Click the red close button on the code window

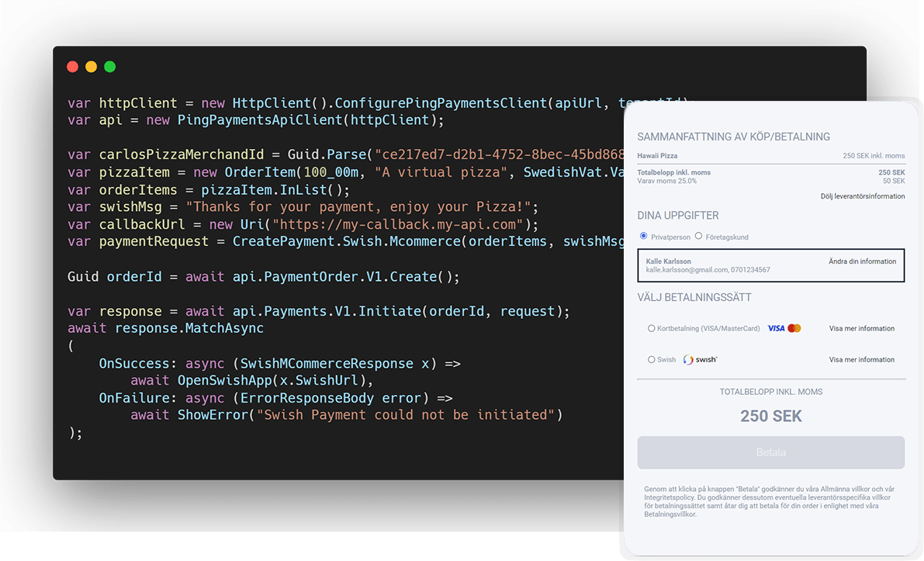pos(72,67)
